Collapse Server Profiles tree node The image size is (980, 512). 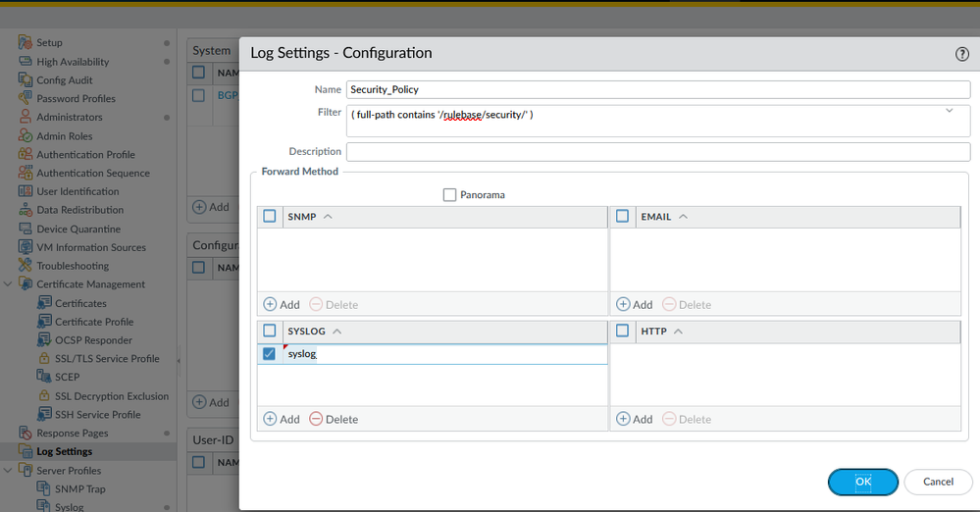10,471
